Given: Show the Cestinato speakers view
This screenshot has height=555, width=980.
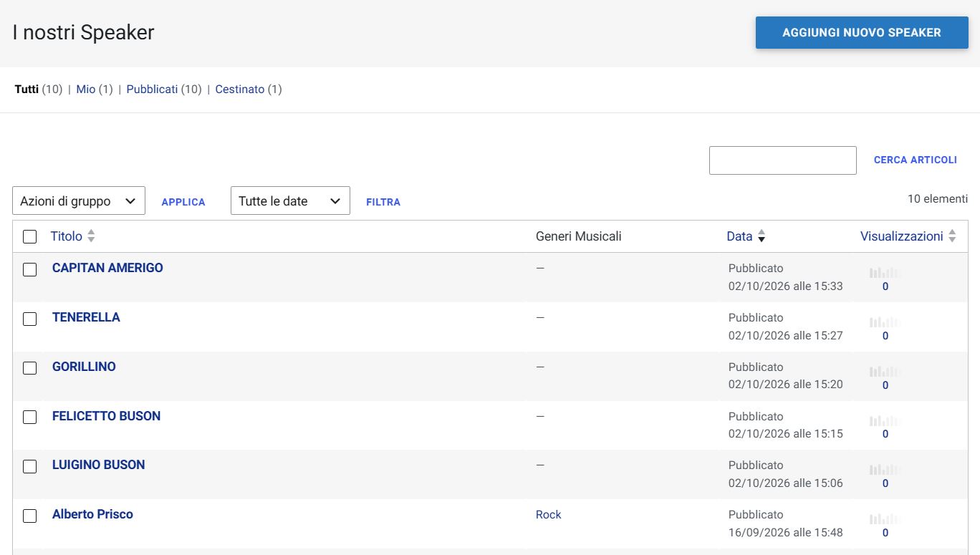Looking at the screenshot, I should (240, 90).
